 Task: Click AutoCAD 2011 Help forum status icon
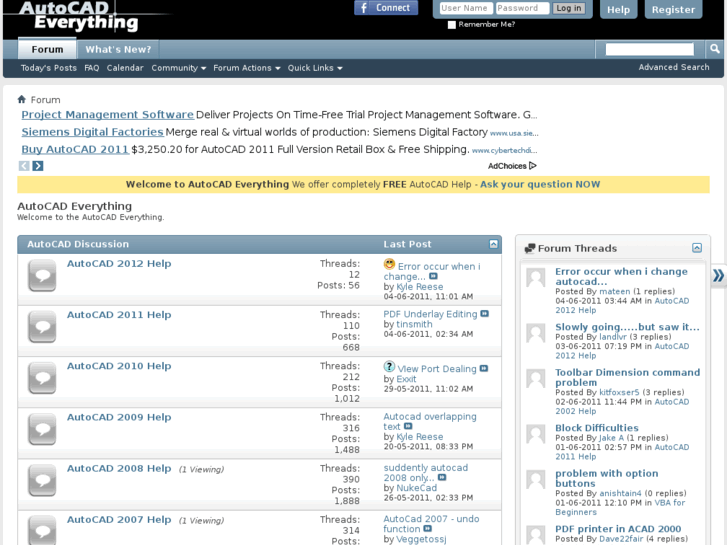[42, 327]
